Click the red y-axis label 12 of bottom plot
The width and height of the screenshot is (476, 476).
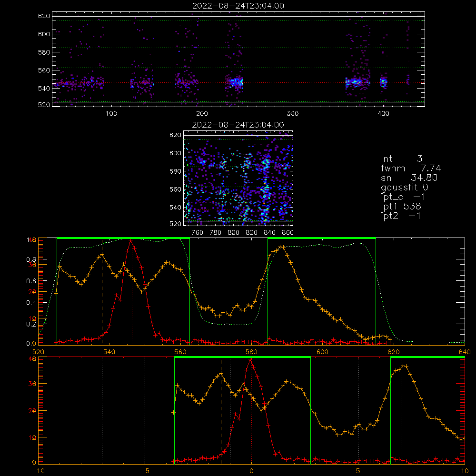[x=32, y=437]
